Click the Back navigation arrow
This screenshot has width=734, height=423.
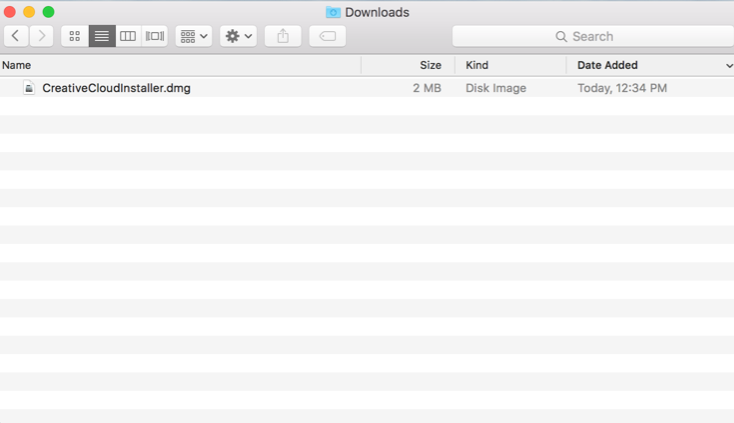(x=16, y=36)
